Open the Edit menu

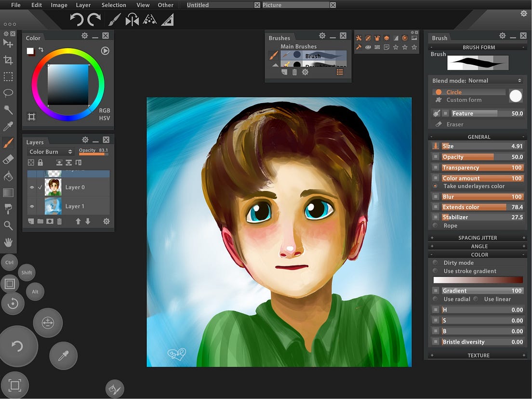coord(36,5)
